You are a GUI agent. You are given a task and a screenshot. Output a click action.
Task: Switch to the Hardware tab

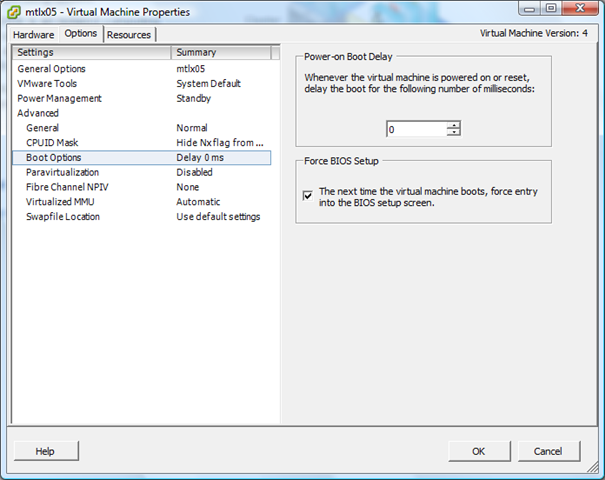coord(34,35)
